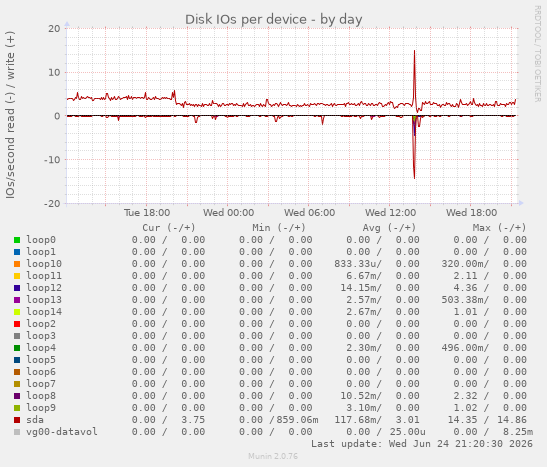Select the loop3 legend label
Screen dimensions: 547x467
41,336
